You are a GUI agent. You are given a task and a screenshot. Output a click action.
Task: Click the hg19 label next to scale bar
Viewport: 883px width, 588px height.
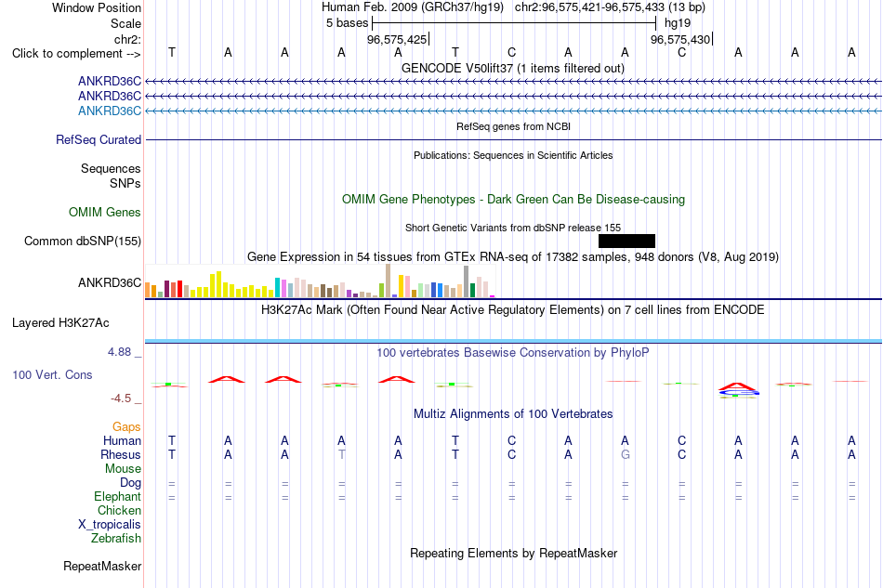coord(678,23)
